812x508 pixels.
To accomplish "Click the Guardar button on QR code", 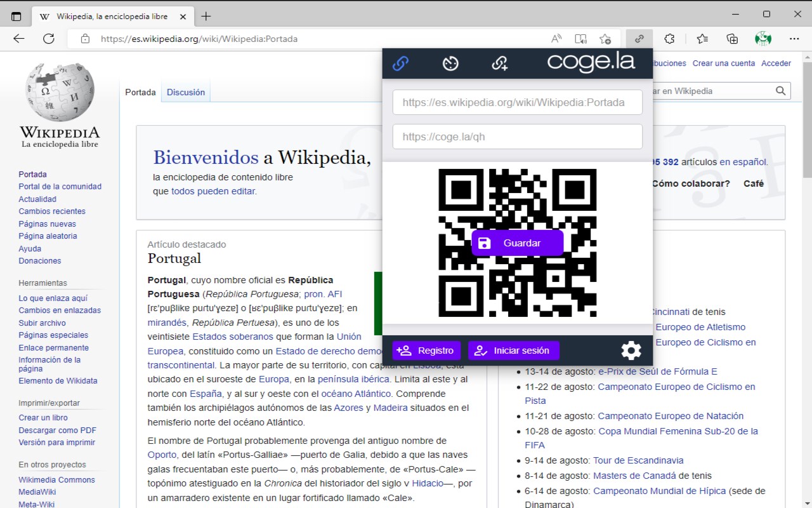I will click(517, 243).
